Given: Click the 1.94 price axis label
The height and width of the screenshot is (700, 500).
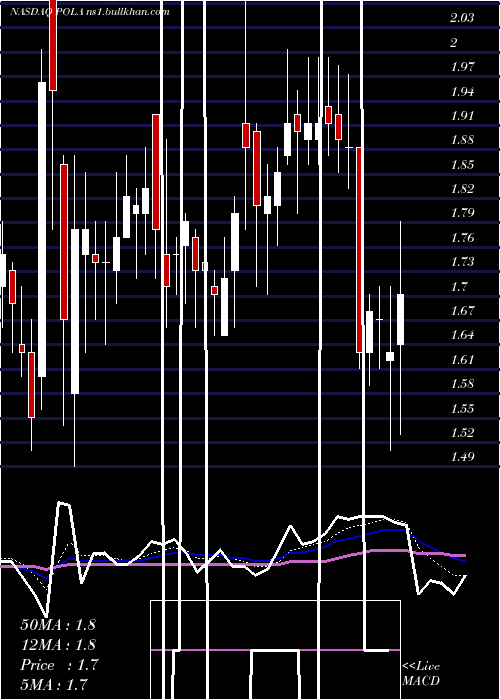Looking at the screenshot, I should [462, 92].
